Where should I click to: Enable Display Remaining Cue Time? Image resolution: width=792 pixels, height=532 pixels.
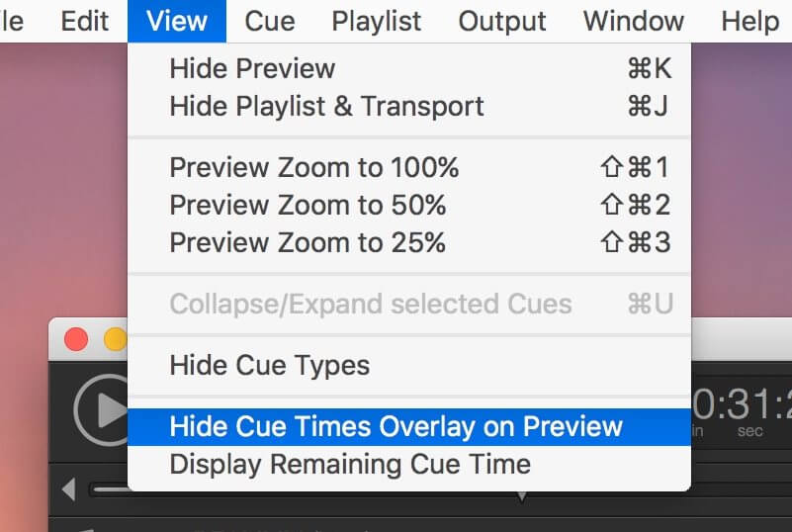pyautogui.click(x=409, y=465)
